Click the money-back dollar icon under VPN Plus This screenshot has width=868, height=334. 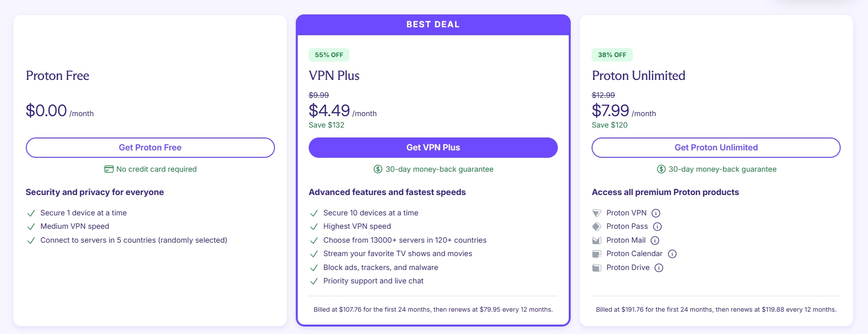pyautogui.click(x=378, y=169)
